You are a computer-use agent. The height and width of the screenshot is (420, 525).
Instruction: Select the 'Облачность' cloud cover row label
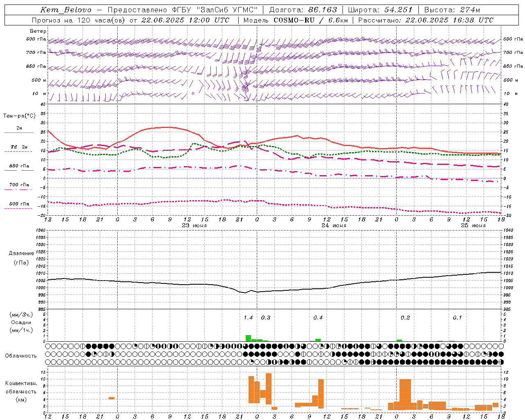pyautogui.click(x=21, y=356)
